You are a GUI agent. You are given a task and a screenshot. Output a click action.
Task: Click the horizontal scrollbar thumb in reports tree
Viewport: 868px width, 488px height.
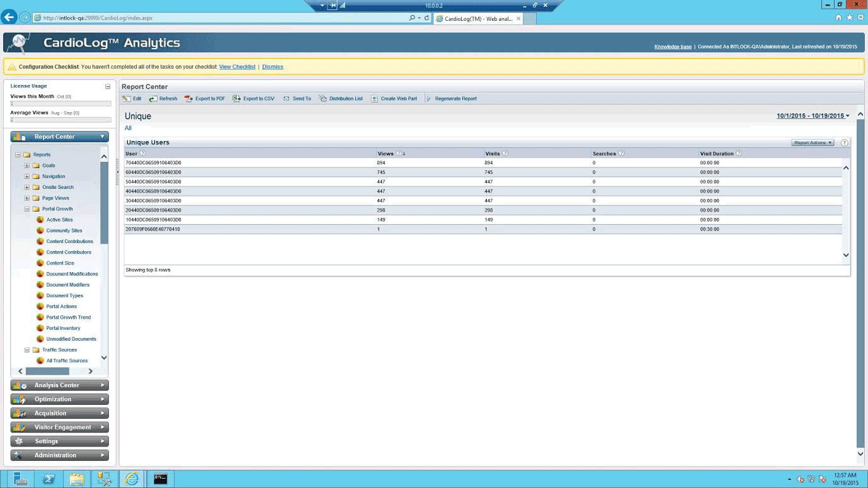click(x=47, y=372)
